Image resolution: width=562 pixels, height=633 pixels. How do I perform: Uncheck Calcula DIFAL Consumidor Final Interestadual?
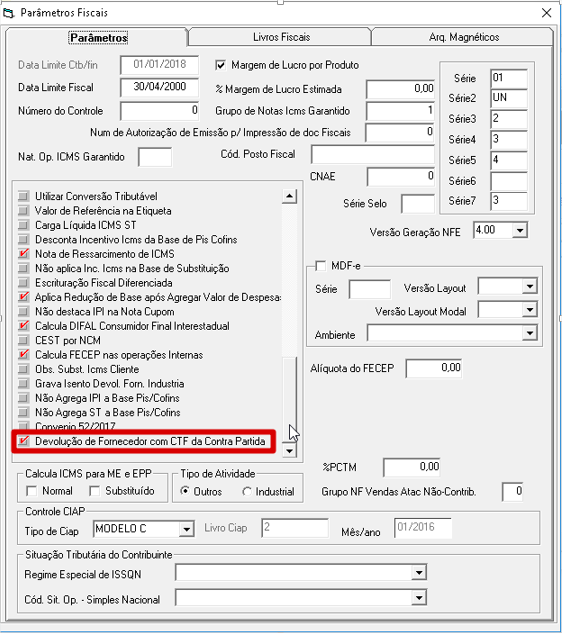point(23,326)
